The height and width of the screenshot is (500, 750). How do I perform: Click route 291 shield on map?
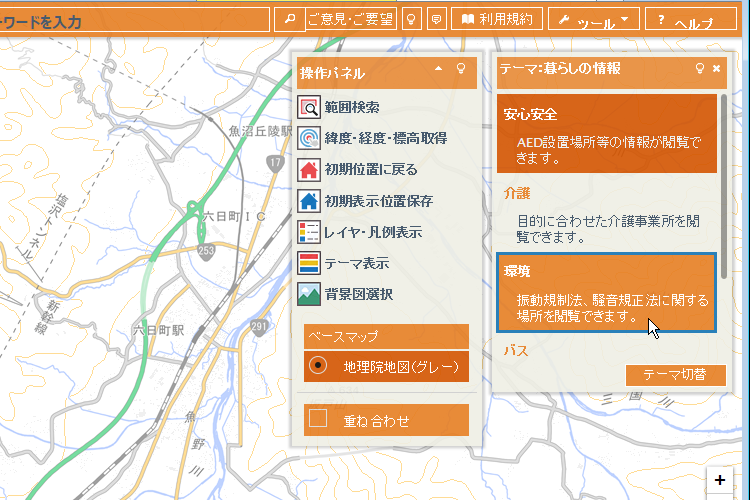pos(259,328)
